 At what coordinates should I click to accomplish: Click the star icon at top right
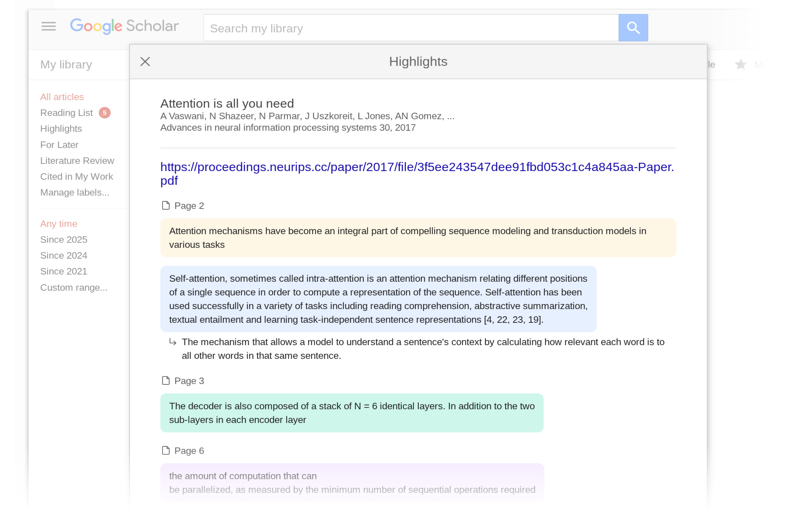(740, 64)
